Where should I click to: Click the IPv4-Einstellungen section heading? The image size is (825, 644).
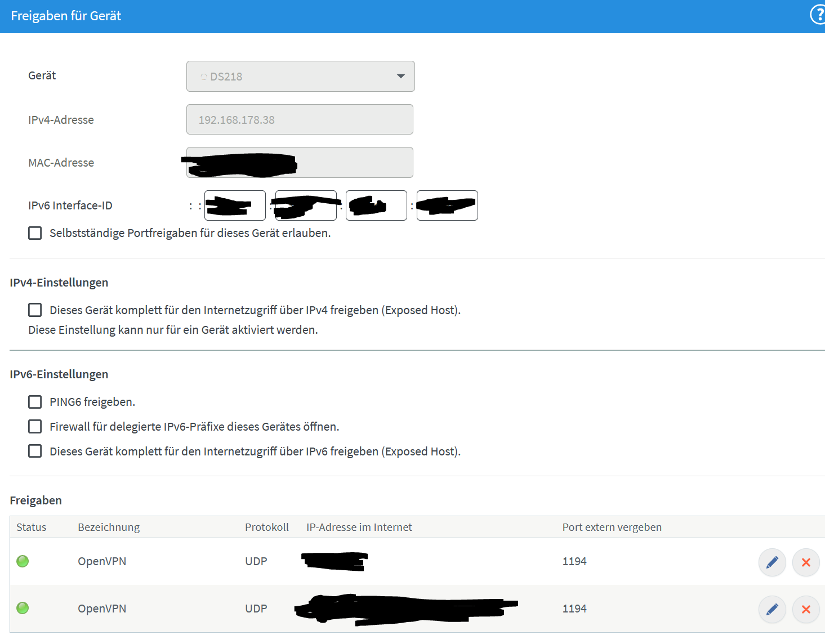pos(59,283)
